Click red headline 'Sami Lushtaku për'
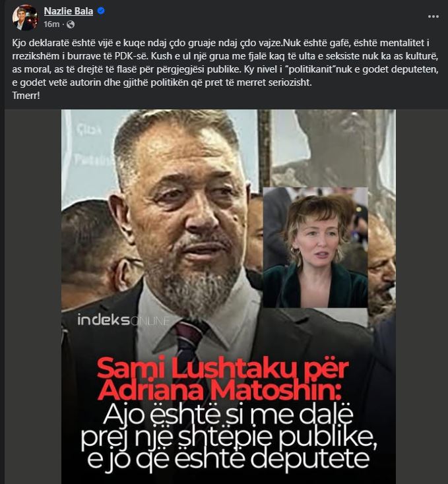448x484 pixels. [x=223, y=368]
